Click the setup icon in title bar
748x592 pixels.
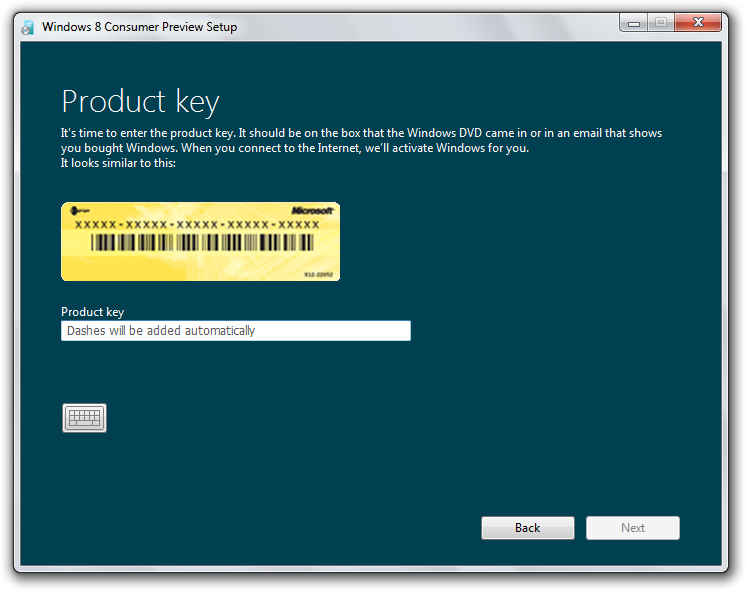click(28, 27)
